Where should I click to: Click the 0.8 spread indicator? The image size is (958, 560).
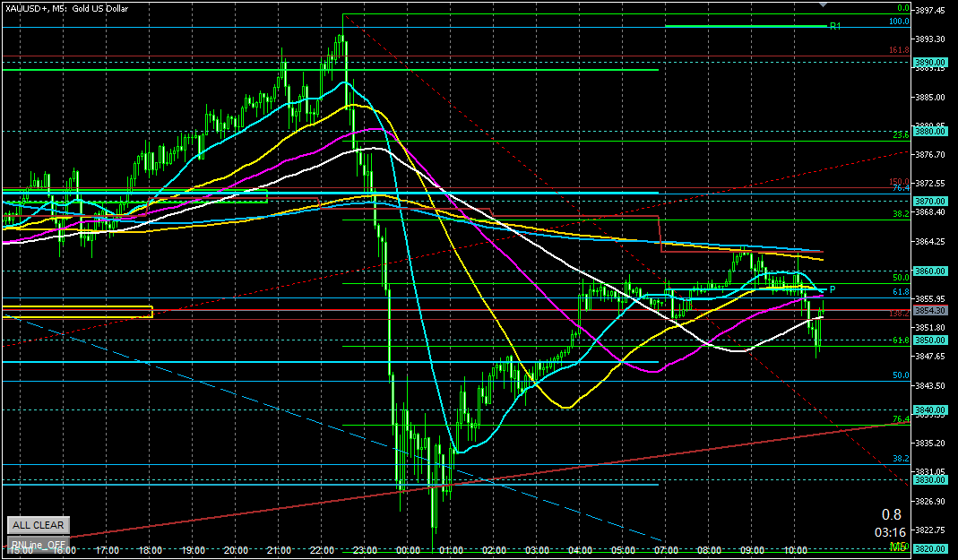click(891, 514)
